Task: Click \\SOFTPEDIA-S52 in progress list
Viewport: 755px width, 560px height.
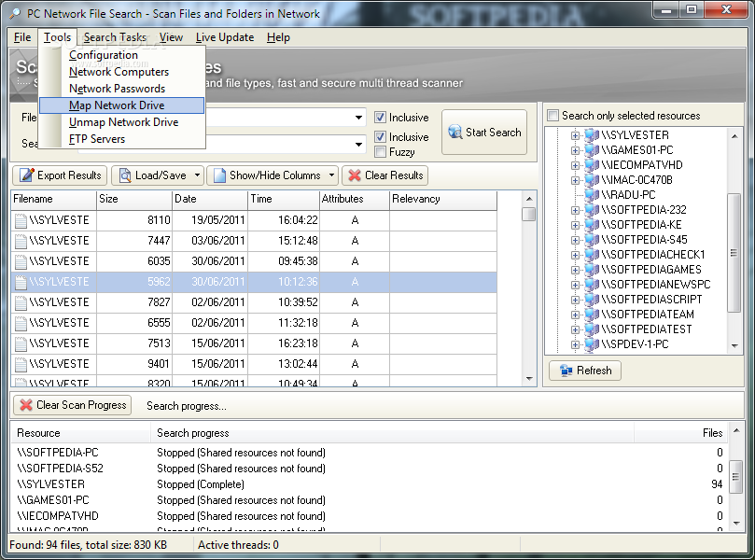Action: pyautogui.click(x=60, y=469)
